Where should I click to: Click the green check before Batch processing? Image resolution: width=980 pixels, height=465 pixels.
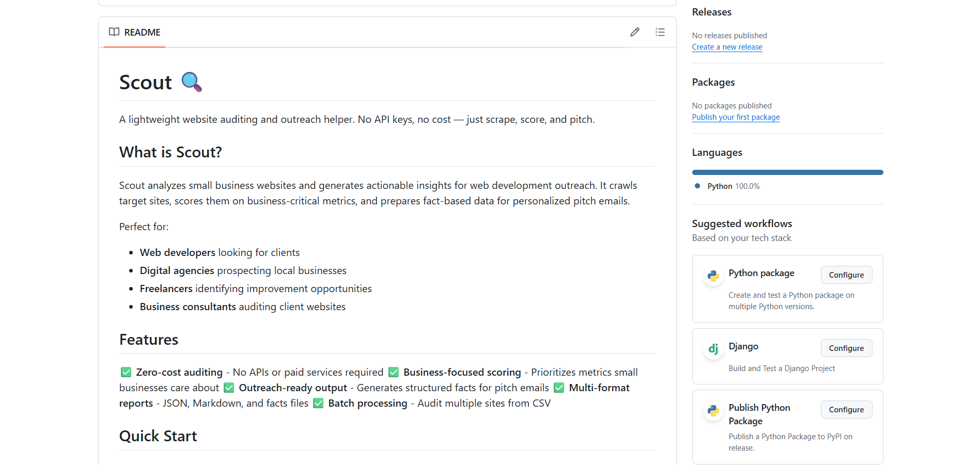[x=318, y=403]
